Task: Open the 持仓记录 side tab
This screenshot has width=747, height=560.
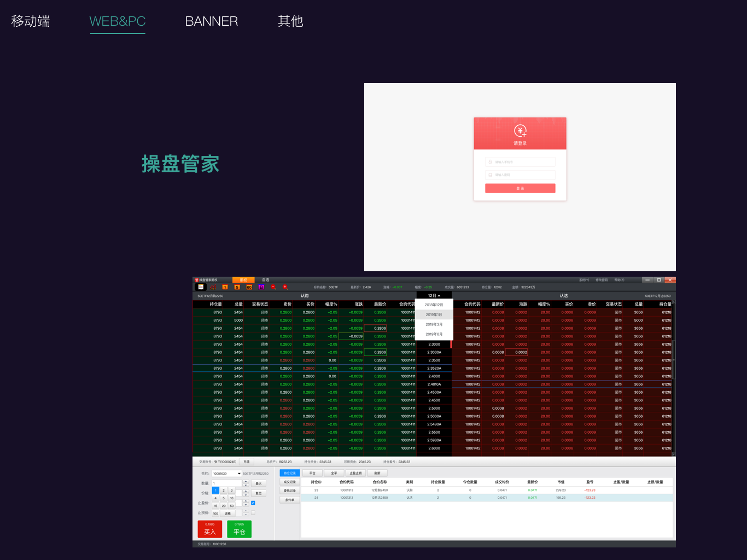Action: point(290,473)
